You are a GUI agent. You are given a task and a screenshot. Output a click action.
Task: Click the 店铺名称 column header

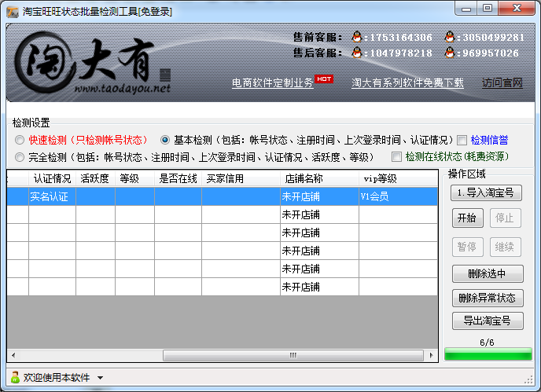coord(303,178)
